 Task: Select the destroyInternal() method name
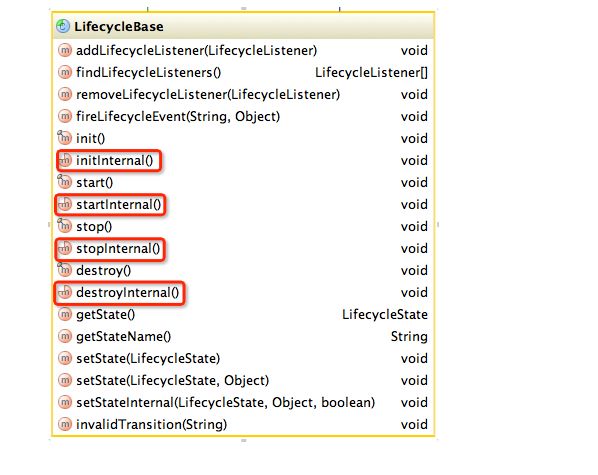click(127, 293)
